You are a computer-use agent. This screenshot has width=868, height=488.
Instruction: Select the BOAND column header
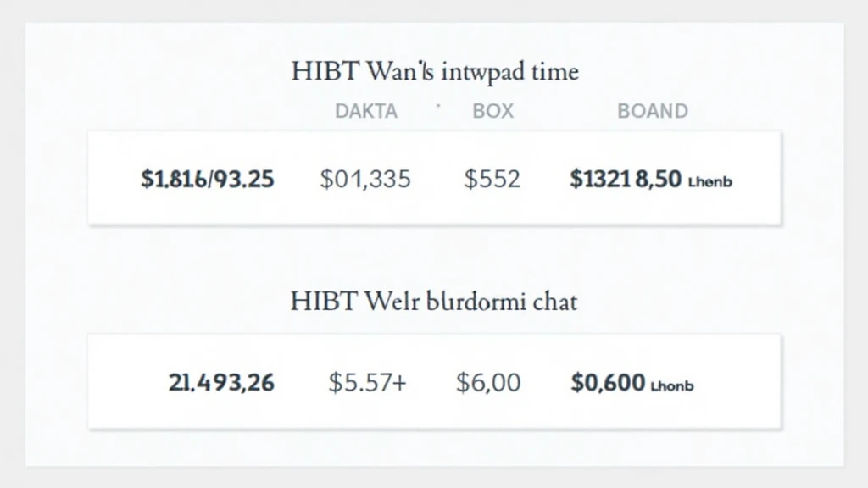653,111
